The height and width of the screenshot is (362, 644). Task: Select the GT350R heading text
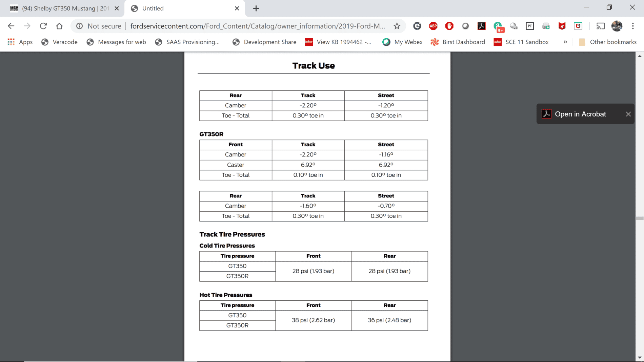(x=211, y=134)
